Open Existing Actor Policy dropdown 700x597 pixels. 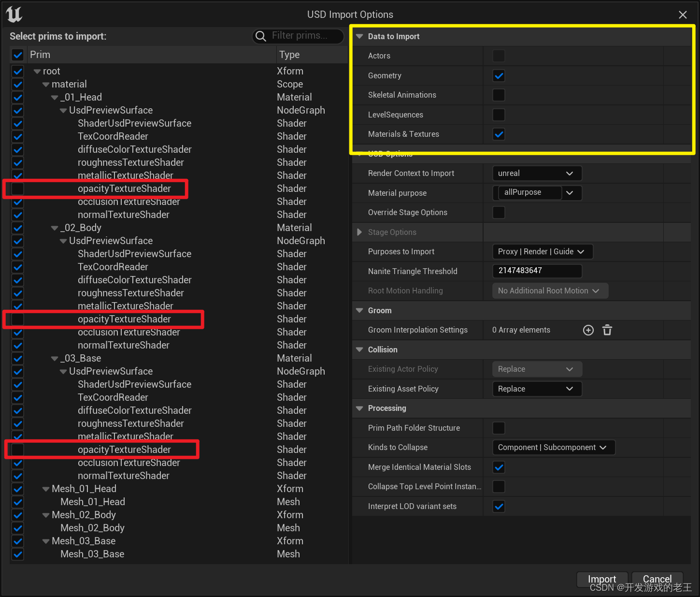point(537,369)
